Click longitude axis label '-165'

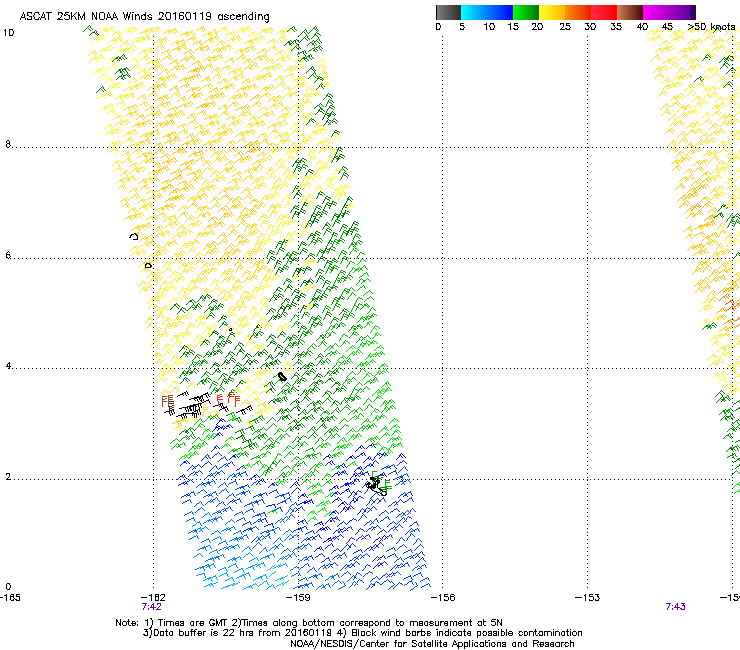[10, 598]
